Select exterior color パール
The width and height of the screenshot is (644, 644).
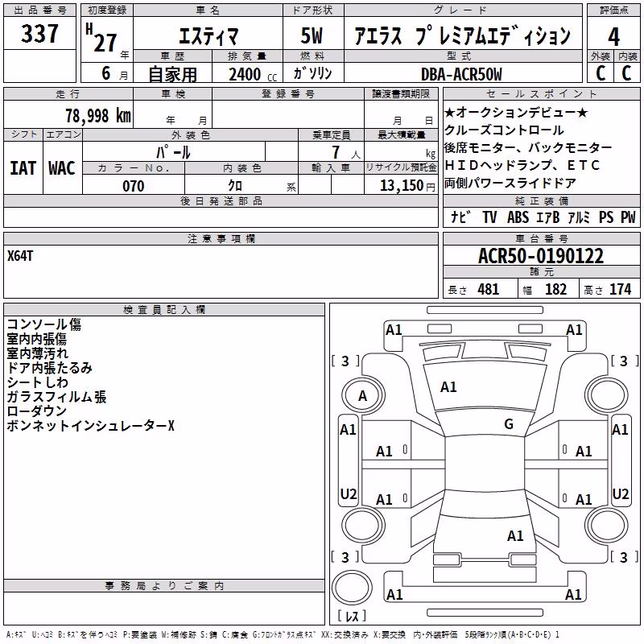pos(174,152)
